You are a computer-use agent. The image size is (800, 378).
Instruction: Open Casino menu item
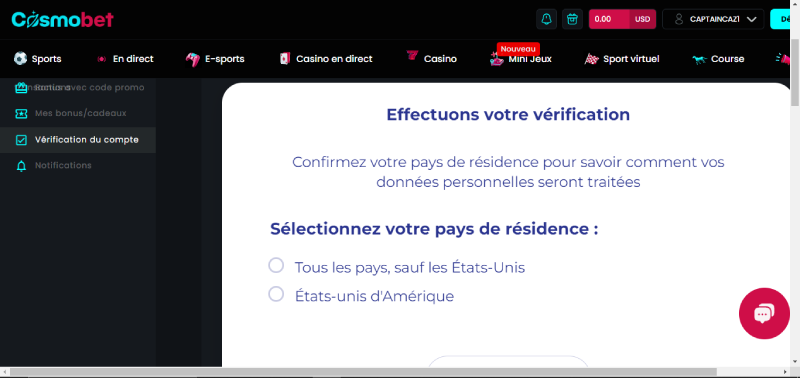coord(440,59)
